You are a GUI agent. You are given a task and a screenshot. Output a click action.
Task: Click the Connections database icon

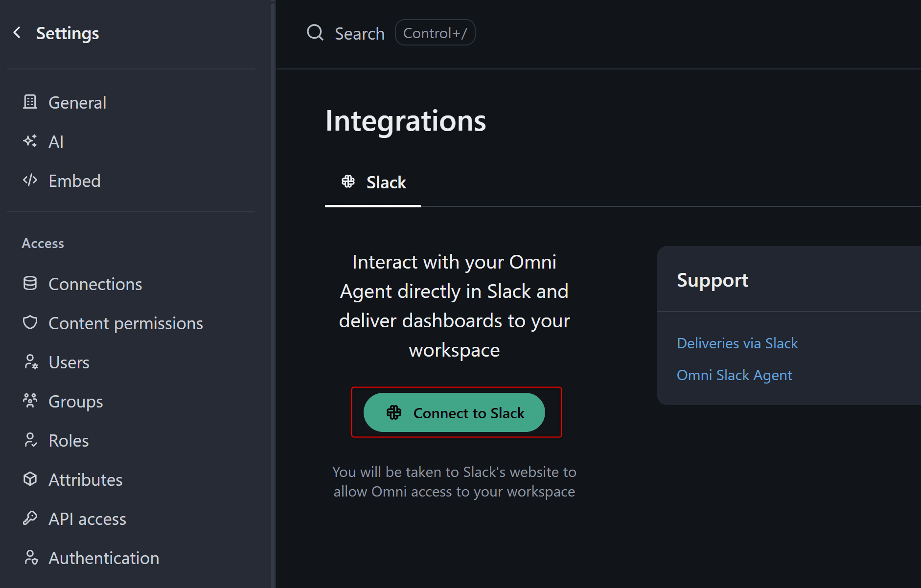[30, 283]
